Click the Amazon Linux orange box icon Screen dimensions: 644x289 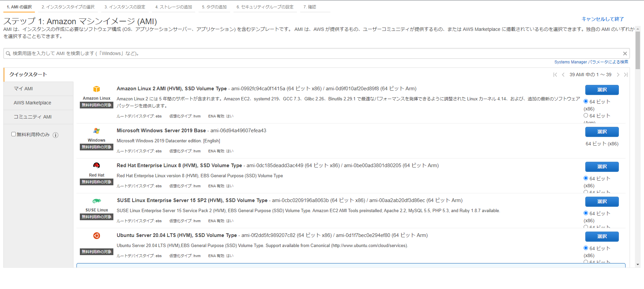(x=97, y=89)
